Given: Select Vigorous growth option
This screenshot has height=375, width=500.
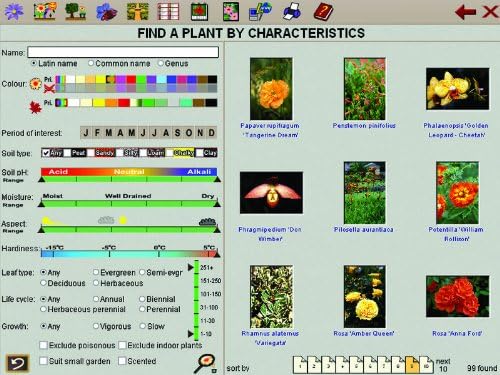Looking at the screenshot, I should coord(96,326).
